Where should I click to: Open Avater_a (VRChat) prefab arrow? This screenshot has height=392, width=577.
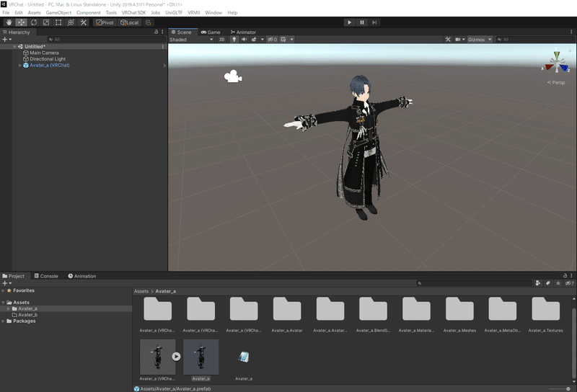click(x=164, y=66)
